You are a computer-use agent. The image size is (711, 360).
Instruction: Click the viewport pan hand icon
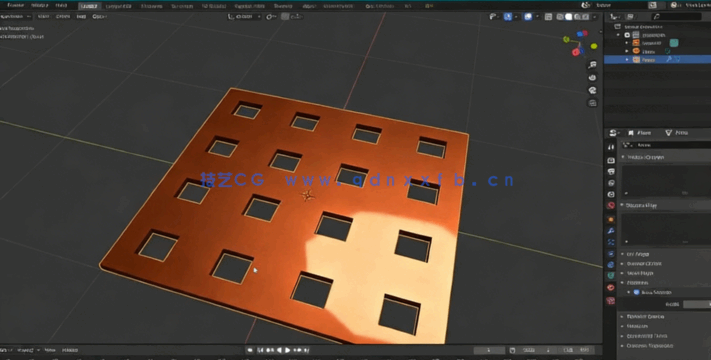[592, 78]
